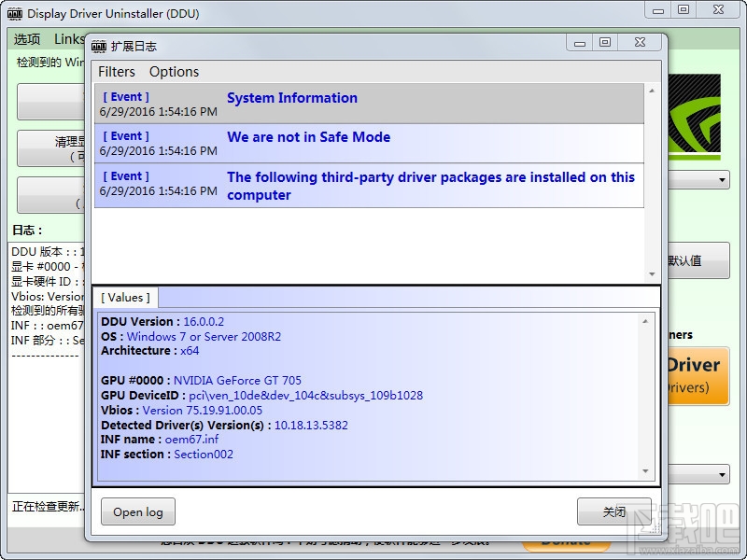This screenshot has width=747, height=560.
Task: Click the event list scroll-down arrow
Action: click(652, 273)
